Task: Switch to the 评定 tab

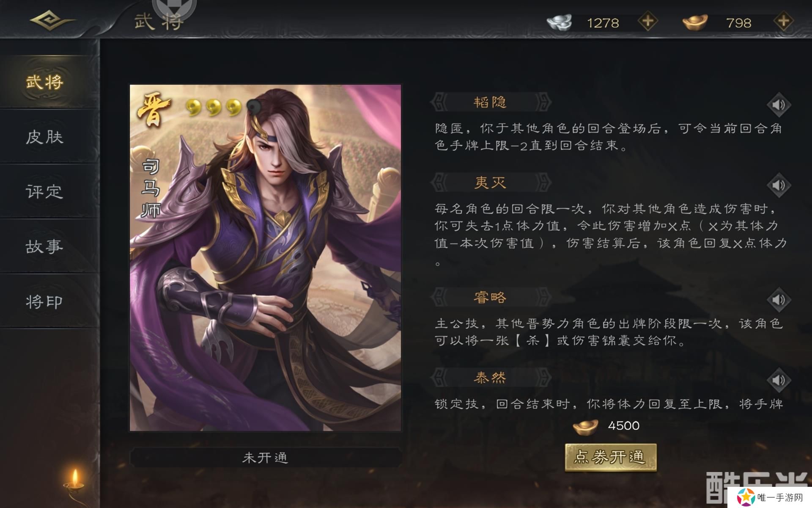Action: [x=45, y=192]
